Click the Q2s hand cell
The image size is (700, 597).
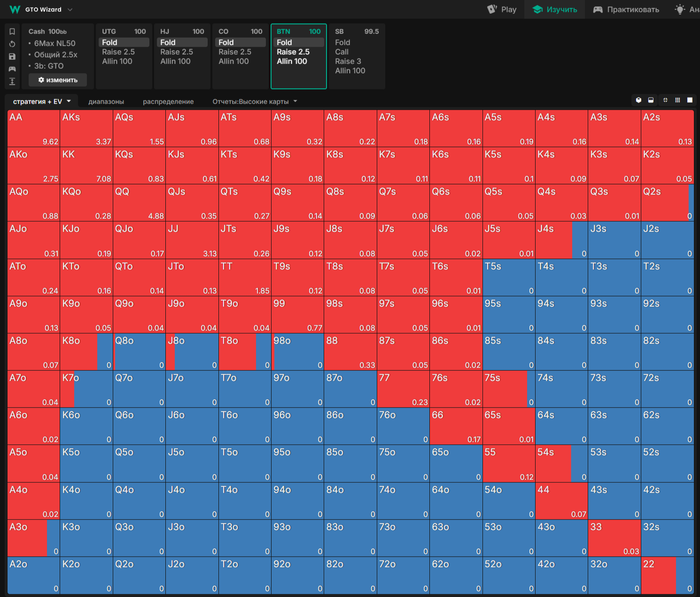(667, 203)
